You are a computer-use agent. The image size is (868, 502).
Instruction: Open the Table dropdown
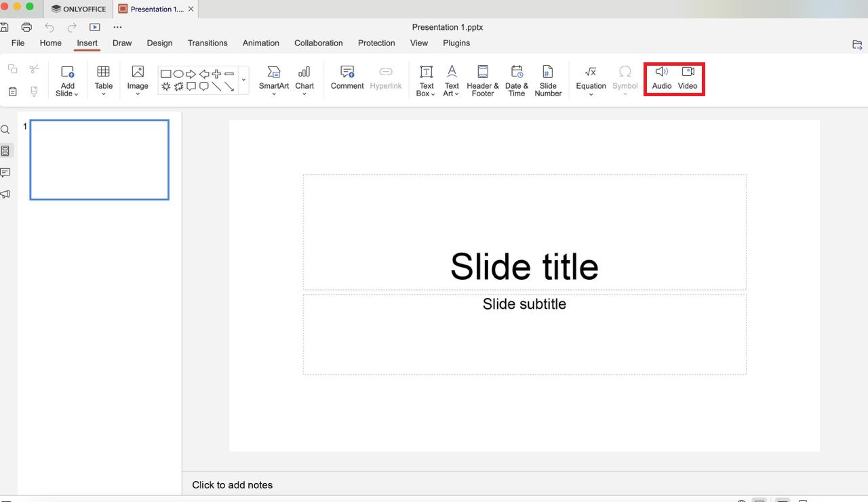point(104,80)
